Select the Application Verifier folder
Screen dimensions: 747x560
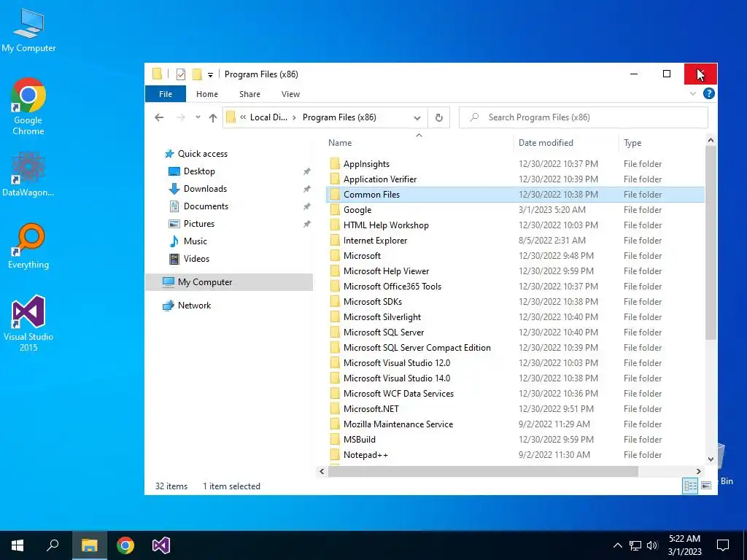(x=515, y=179)
